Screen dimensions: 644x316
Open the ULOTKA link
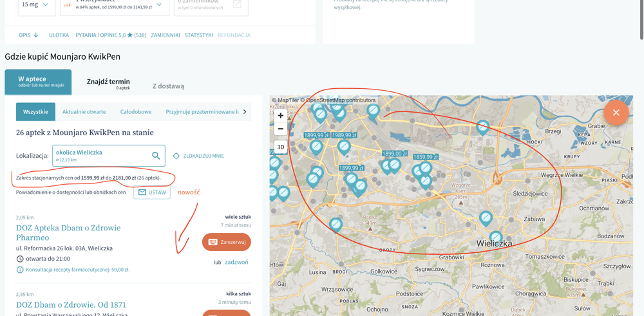tap(59, 35)
